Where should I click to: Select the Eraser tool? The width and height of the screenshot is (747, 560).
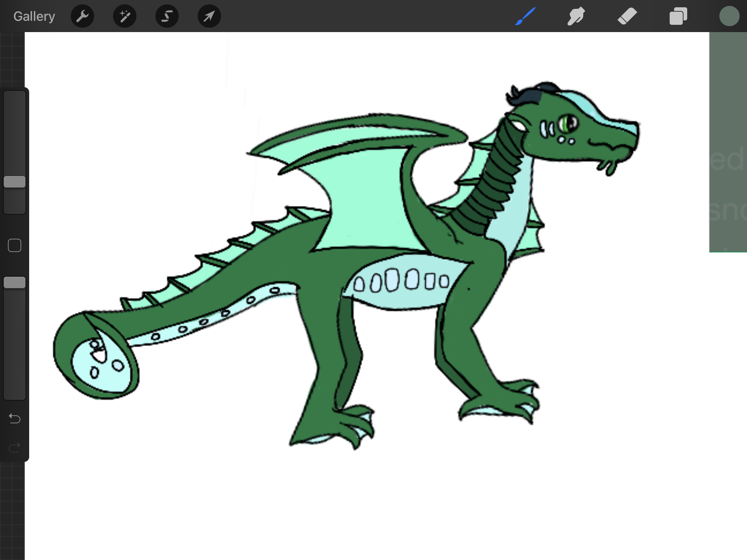(x=627, y=16)
